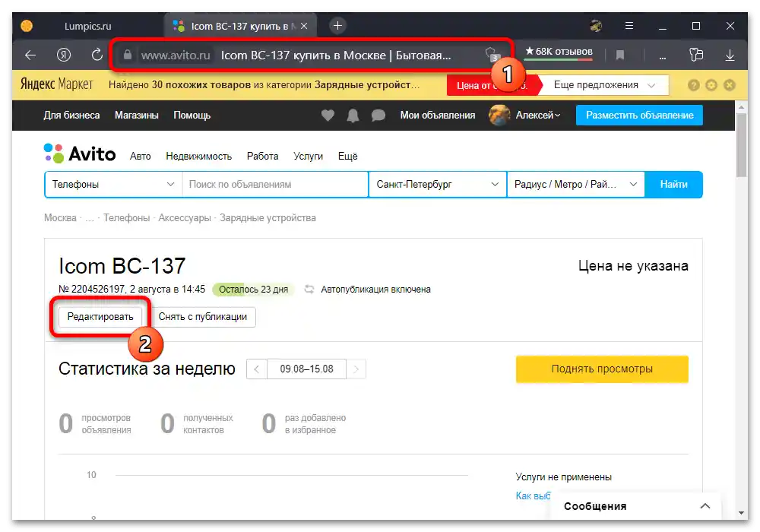760x532 pixels.
Task: Go back with the browser back arrow
Action: [30, 55]
